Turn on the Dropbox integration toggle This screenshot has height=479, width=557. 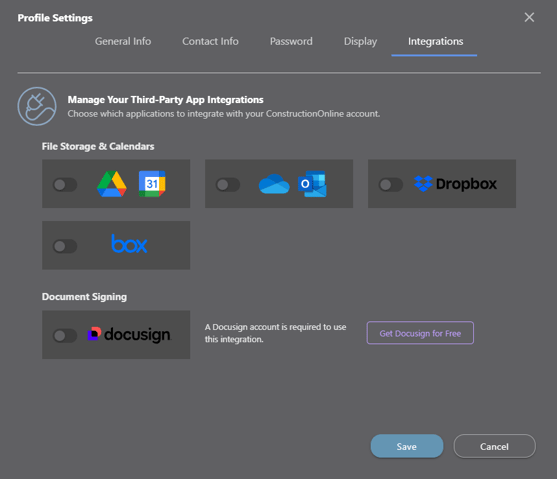(391, 185)
